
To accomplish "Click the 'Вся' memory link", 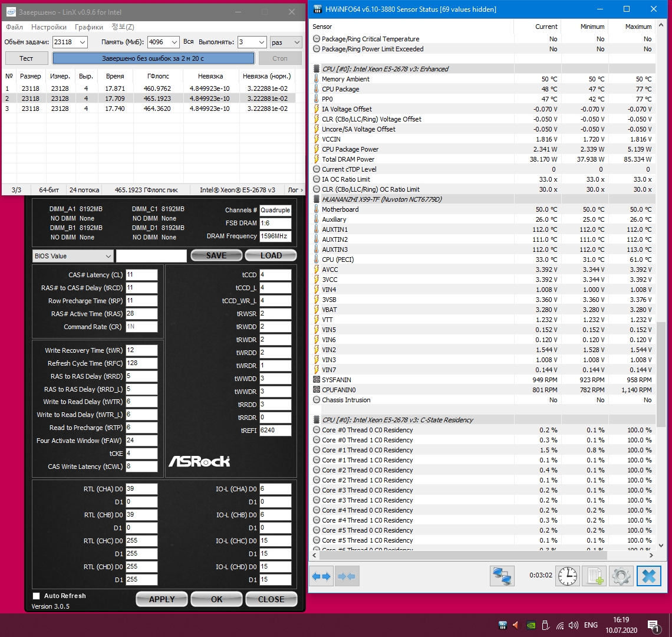I will point(189,42).
